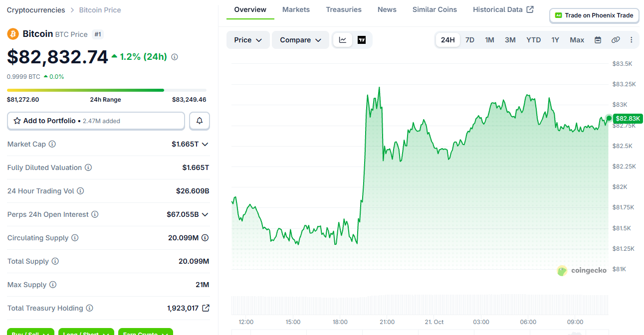Image resolution: width=644 pixels, height=335 pixels.
Task: Click 24 Hour Trading Vol info icon
Action: (x=80, y=191)
